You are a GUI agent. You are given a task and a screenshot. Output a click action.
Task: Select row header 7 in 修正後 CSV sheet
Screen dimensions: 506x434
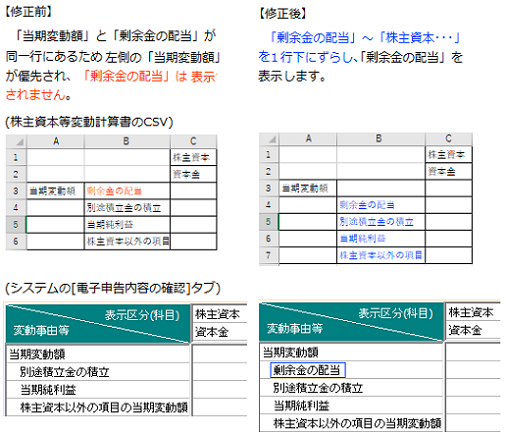(269, 256)
